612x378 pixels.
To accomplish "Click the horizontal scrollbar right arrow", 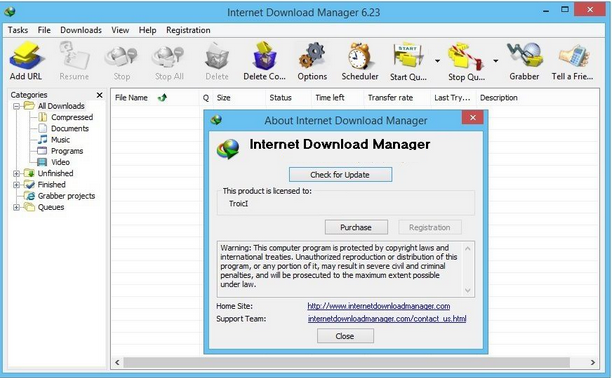I will coord(592,362).
